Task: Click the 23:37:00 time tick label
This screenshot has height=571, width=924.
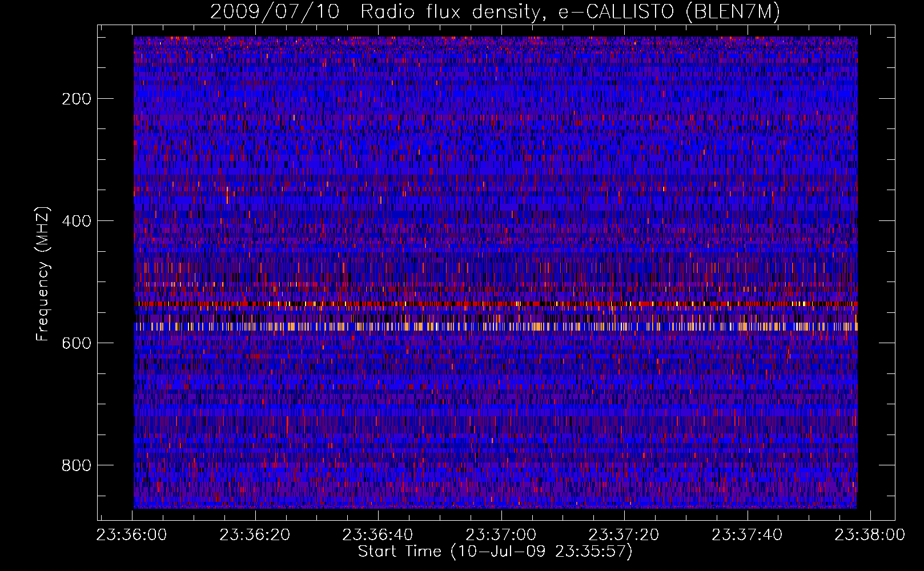Action: tap(501, 535)
